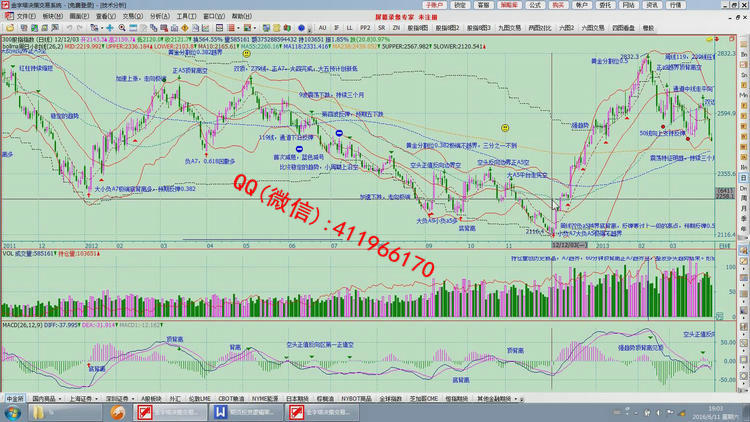
Task: Click the undo arrow icon in the toolbar
Action: point(69,28)
